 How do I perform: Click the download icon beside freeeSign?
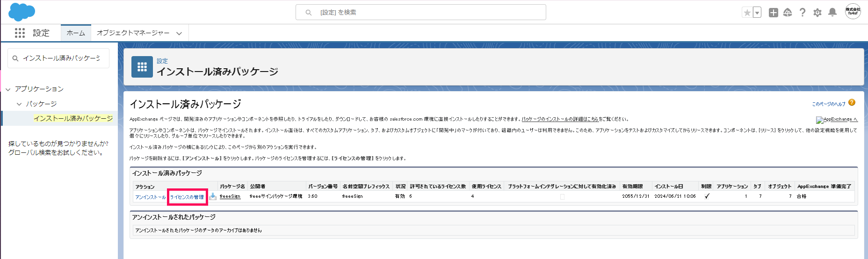[x=213, y=196]
